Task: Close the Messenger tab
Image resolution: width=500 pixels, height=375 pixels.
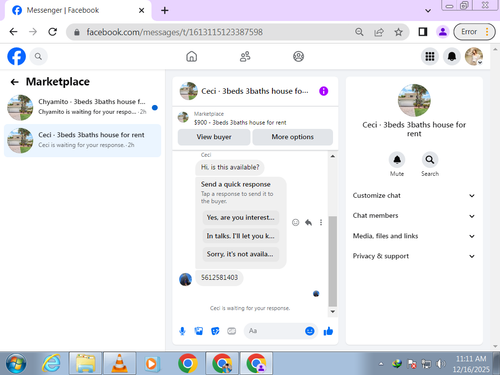Action: (x=141, y=11)
